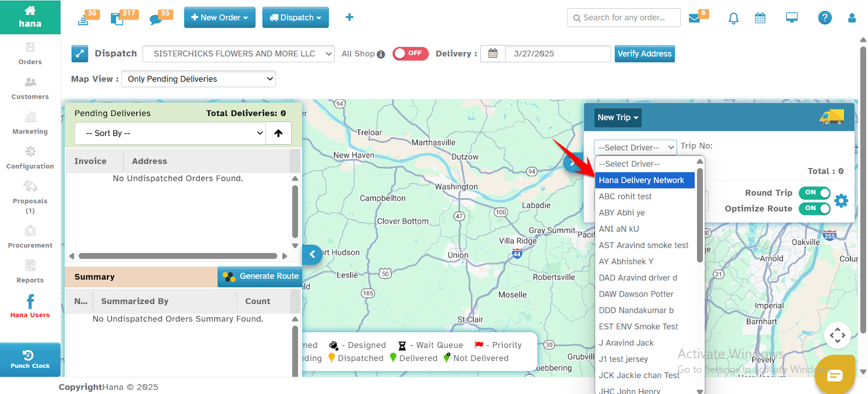This screenshot has height=394, width=868.
Task: Click the Delivery date field 3/27/2025
Action: 558,54
